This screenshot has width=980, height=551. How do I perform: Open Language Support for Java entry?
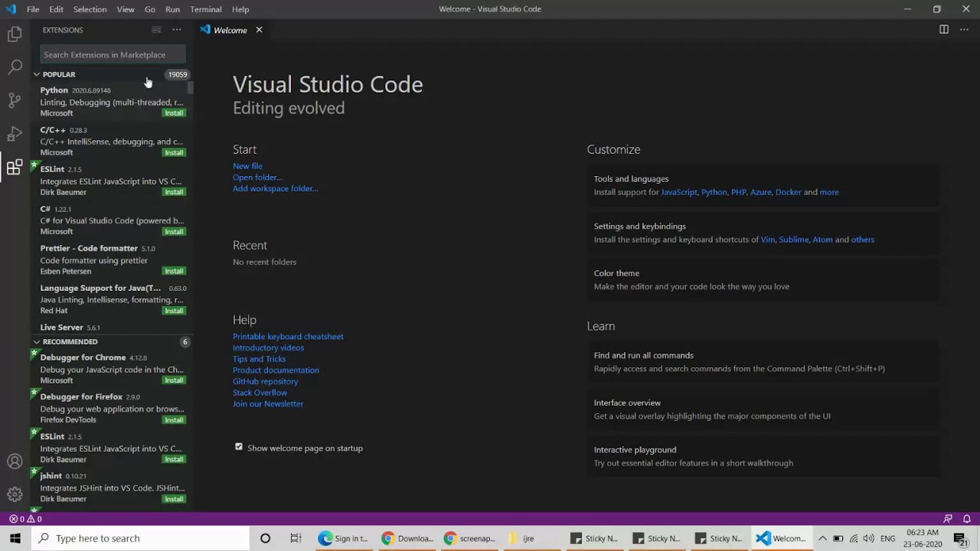click(112, 299)
